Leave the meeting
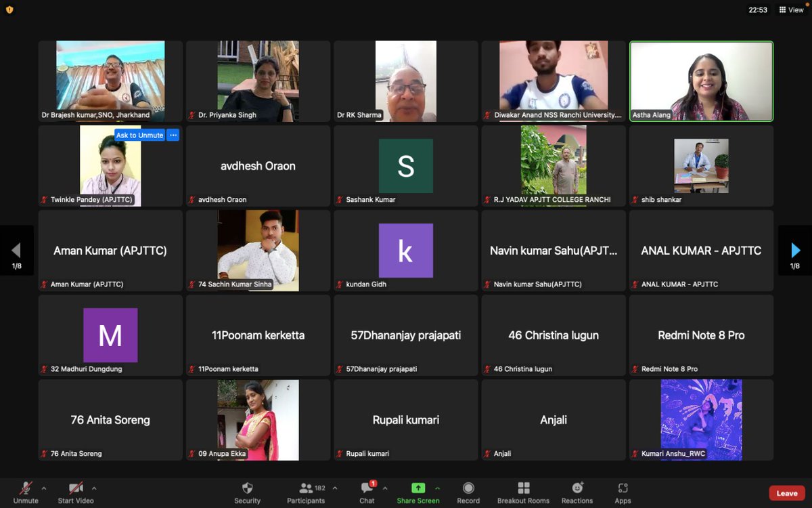 787,493
